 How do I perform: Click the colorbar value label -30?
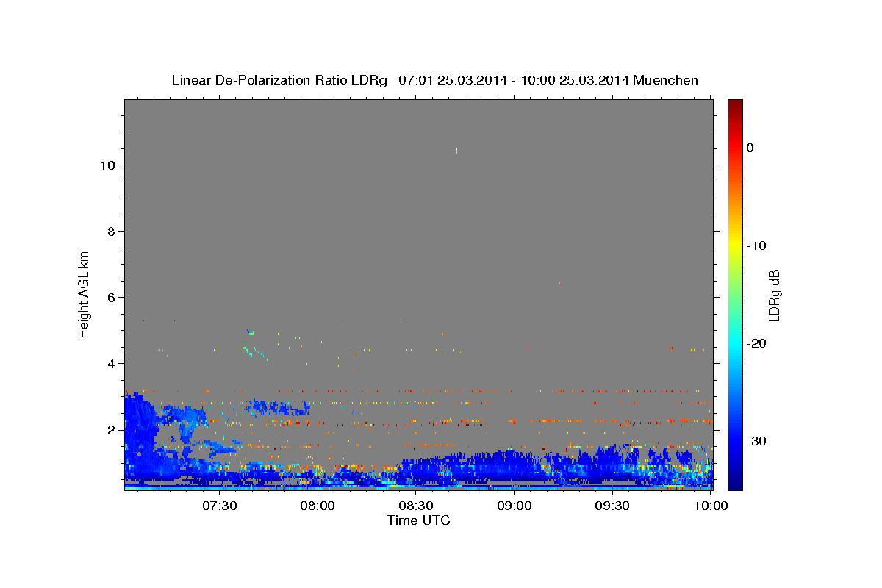pyautogui.click(x=756, y=441)
